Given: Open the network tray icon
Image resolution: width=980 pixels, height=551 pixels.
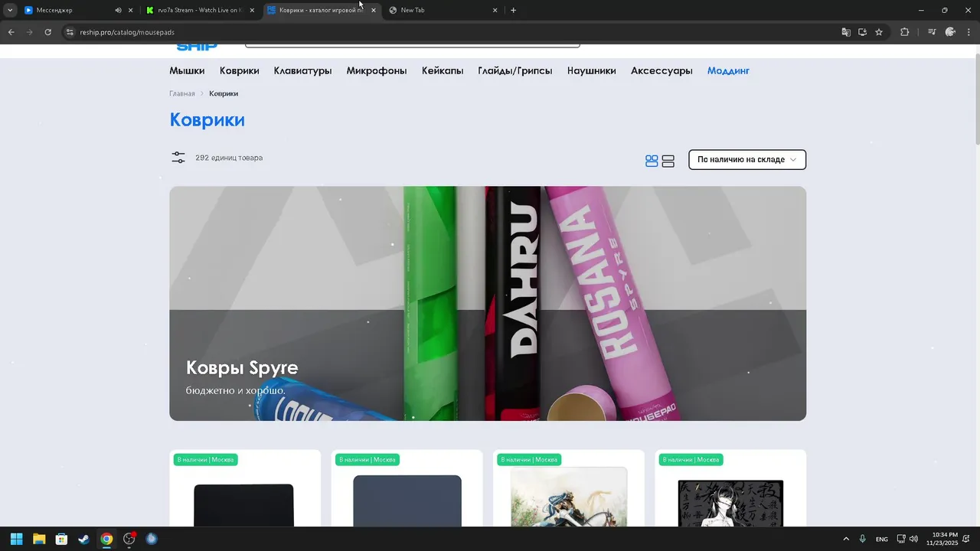Looking at the screenshot, I should point(901,539).
